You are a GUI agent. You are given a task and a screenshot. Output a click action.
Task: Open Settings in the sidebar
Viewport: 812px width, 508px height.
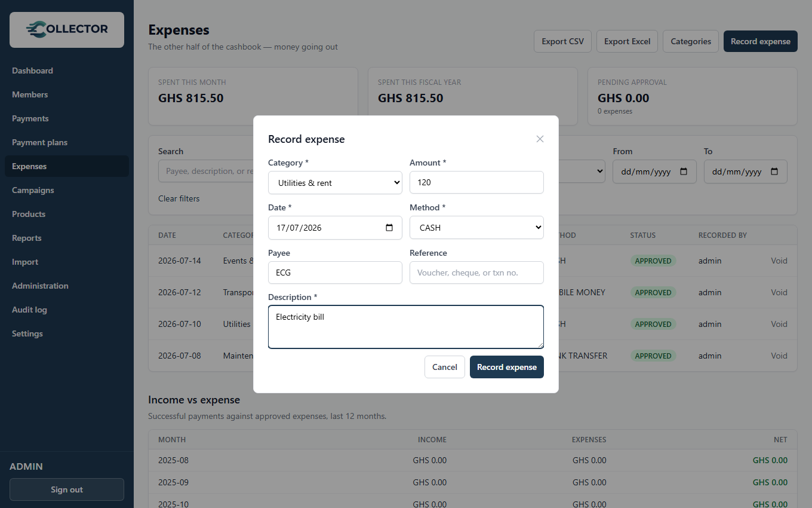[67, 333]
